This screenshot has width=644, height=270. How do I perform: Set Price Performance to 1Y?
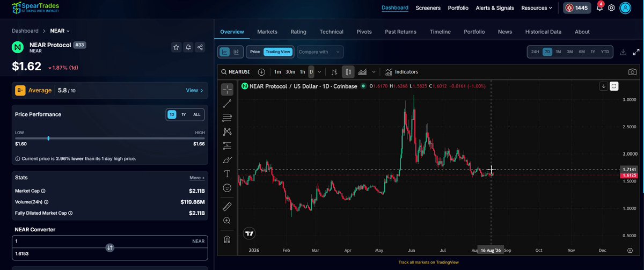[x=184, y=114]
